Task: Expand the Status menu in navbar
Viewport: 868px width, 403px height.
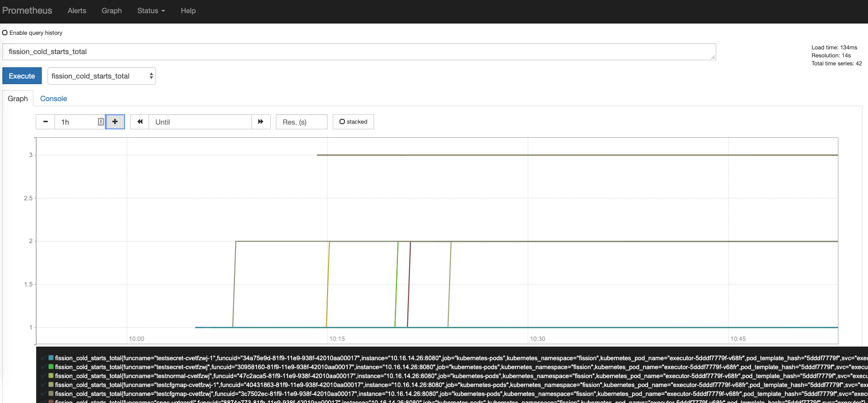Action: click(151, 11)
